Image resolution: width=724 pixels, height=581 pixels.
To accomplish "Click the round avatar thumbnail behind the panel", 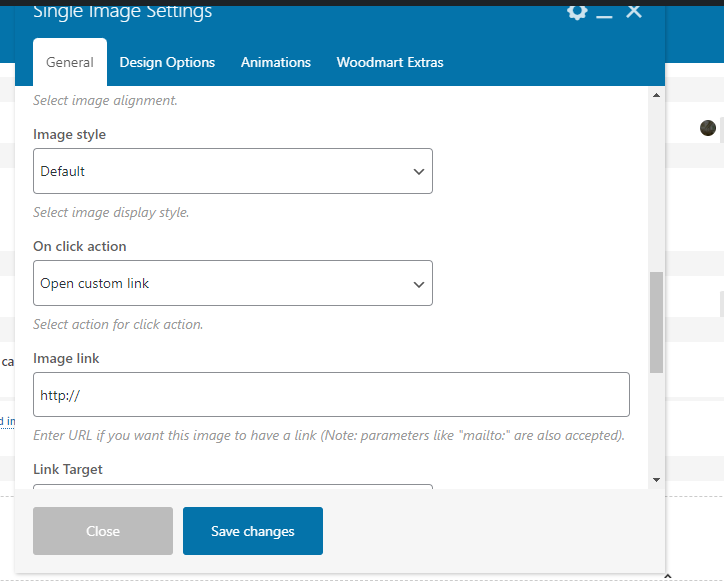I will (708, 128).
